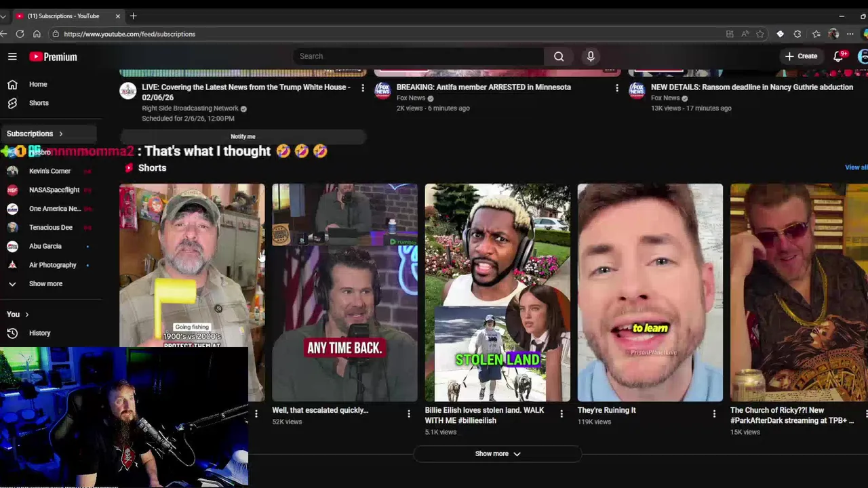868x488 pixels.
Task: Open options for They're Ruining It Short
Action: click(x=714, y=413)
